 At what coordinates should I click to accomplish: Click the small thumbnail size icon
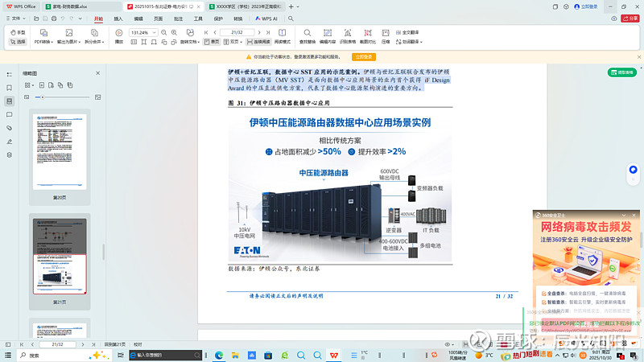27,97
